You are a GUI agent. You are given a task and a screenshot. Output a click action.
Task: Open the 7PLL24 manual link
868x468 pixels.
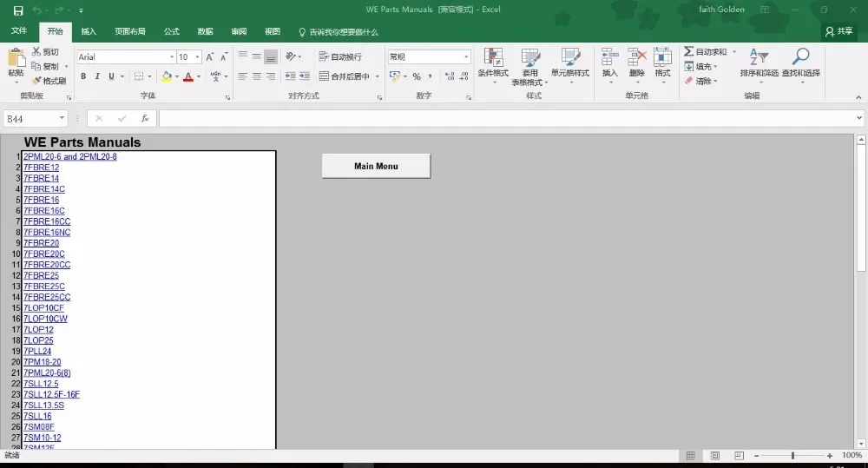(x=37, y=351)
